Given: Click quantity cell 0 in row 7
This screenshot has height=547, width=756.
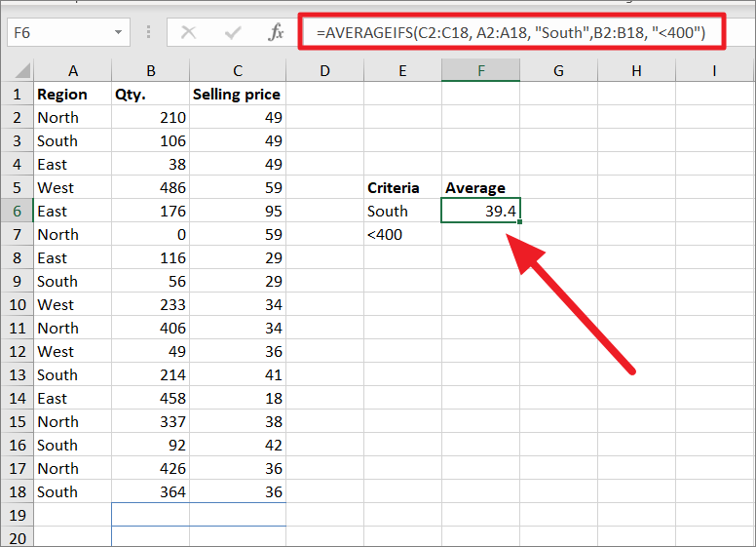Looking at the screenshot, I should coord(150,234).
